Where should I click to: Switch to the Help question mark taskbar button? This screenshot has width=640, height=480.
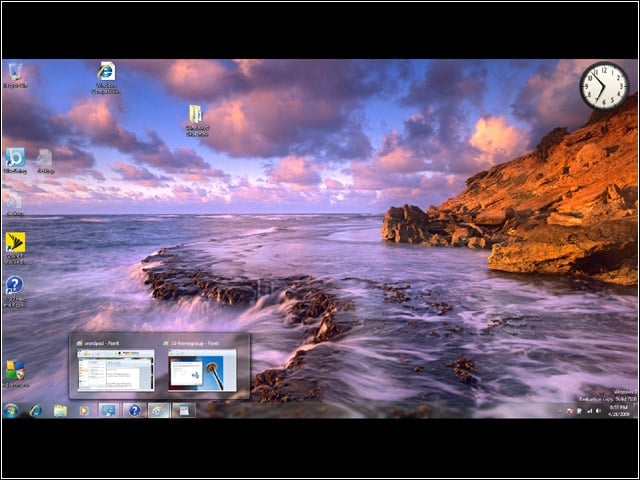[x=134, y=411]
